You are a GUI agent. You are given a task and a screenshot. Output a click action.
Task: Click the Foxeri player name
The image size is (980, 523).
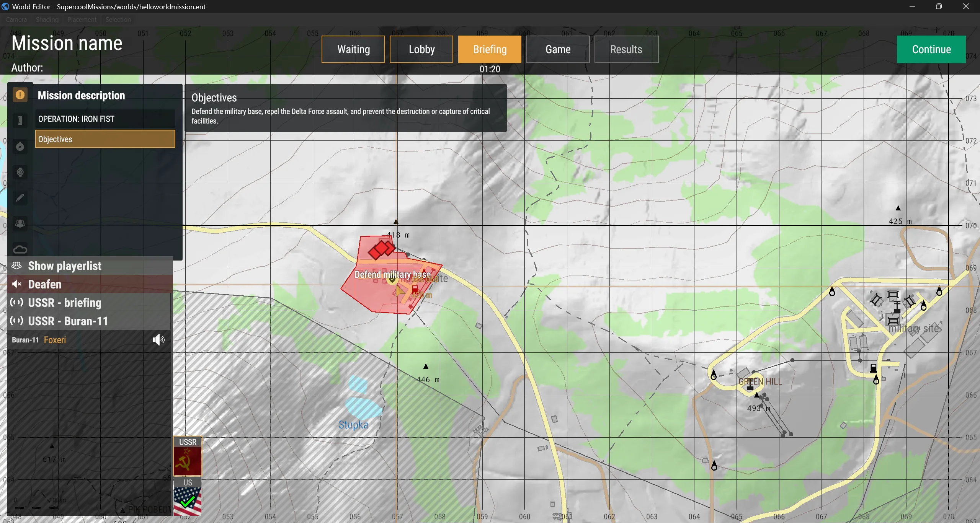tap(55, 340)
